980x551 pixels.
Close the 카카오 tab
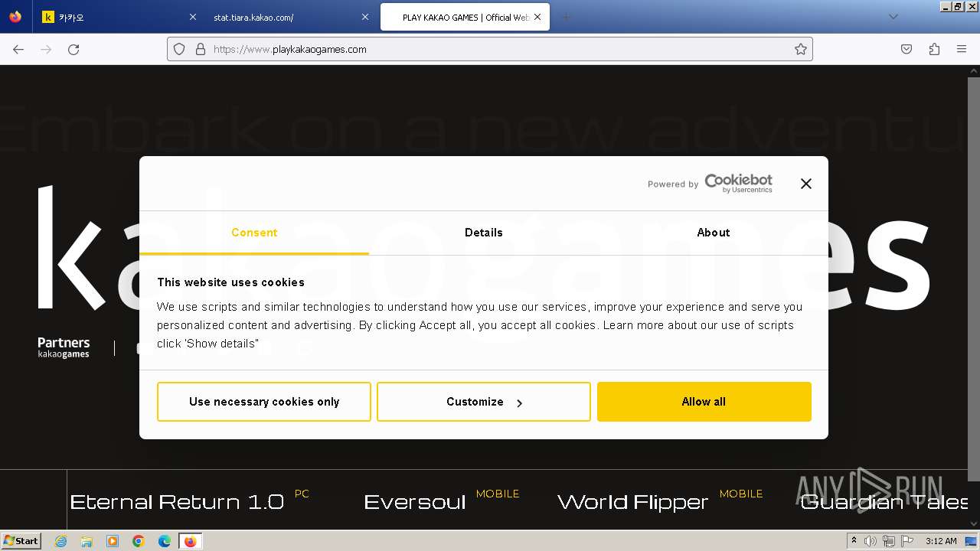(x=192, y=17)
